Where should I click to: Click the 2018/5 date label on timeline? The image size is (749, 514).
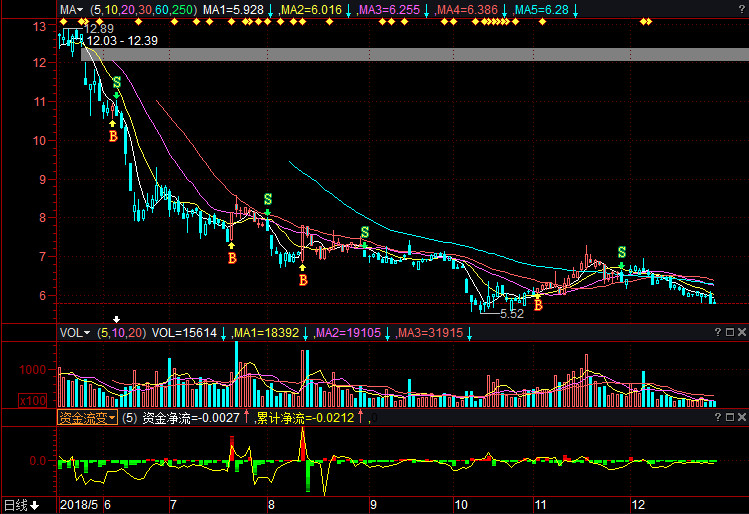pos(77,504)
